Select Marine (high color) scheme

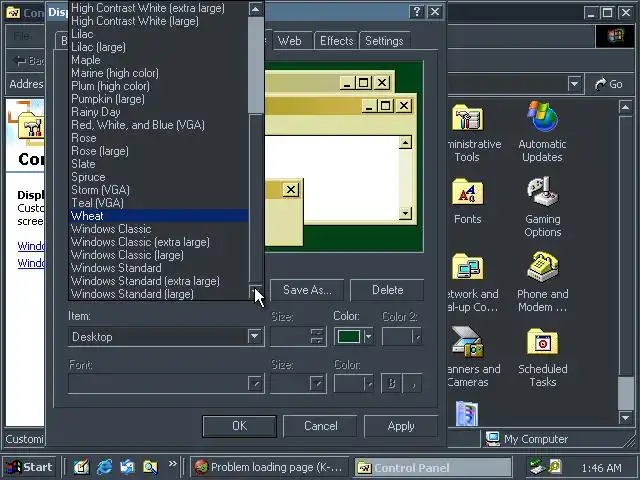(159, 73)
